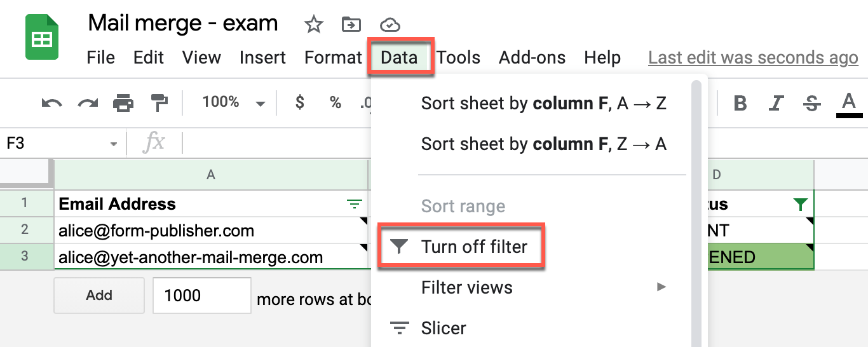Star the Mail merge document
The height and width of the screenshot is (347, 868).
313,25
